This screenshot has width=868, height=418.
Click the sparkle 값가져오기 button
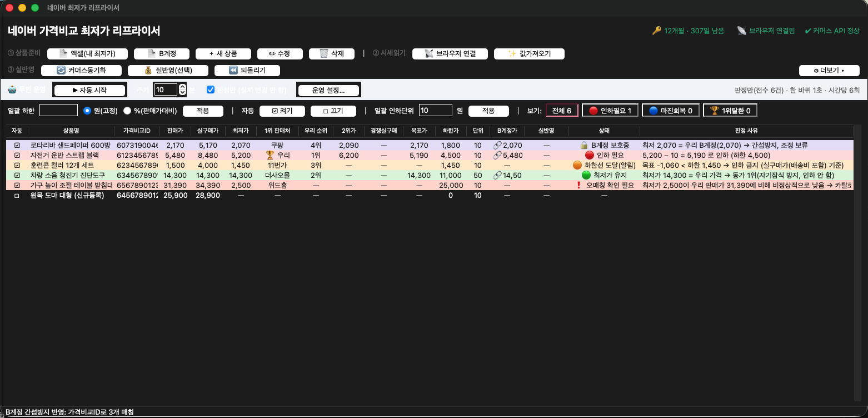(529, 54)
